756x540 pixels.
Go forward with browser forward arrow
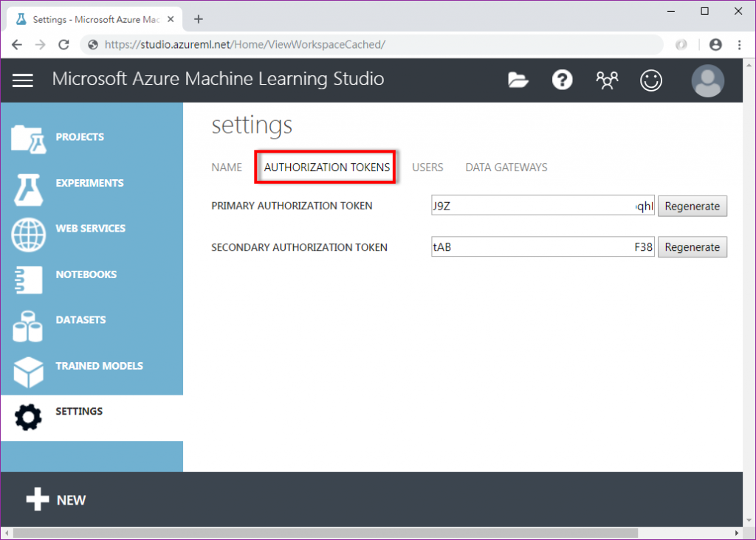tap(41, 45)
